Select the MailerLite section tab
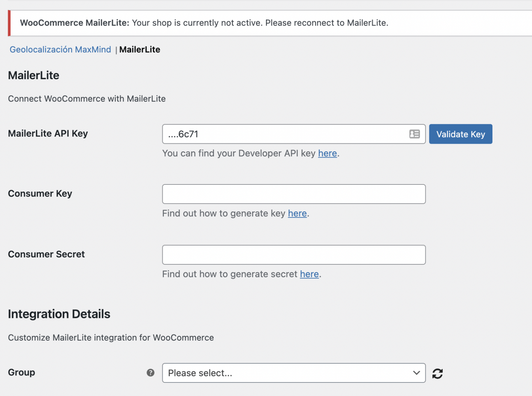The height and width of the screenshot is (396, 532). [140, 49]
